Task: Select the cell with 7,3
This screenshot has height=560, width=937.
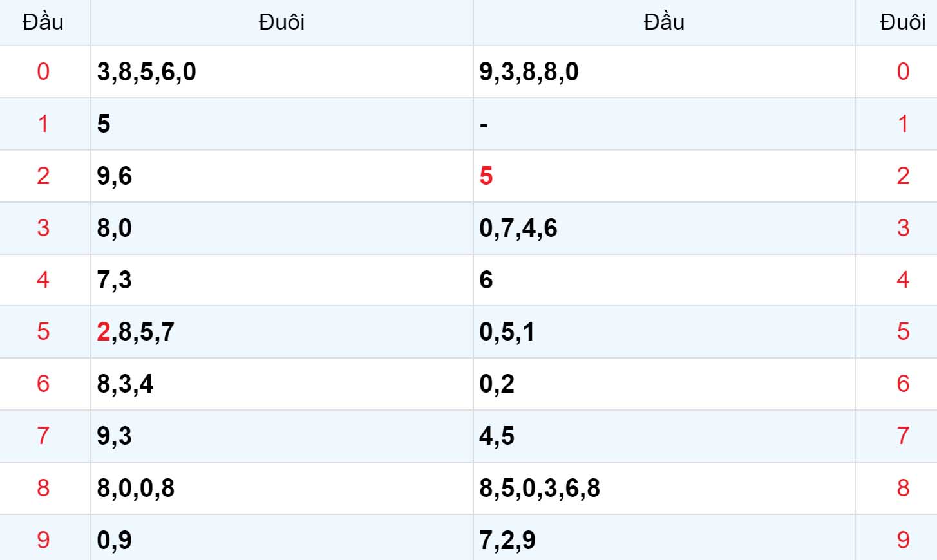Action: coord(281,280)
